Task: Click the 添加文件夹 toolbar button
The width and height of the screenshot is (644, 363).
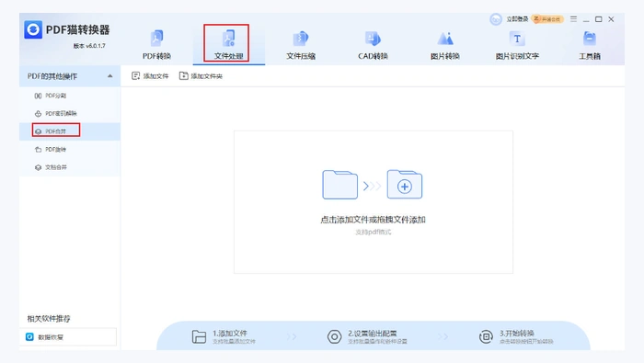Action: coord(201,76)
